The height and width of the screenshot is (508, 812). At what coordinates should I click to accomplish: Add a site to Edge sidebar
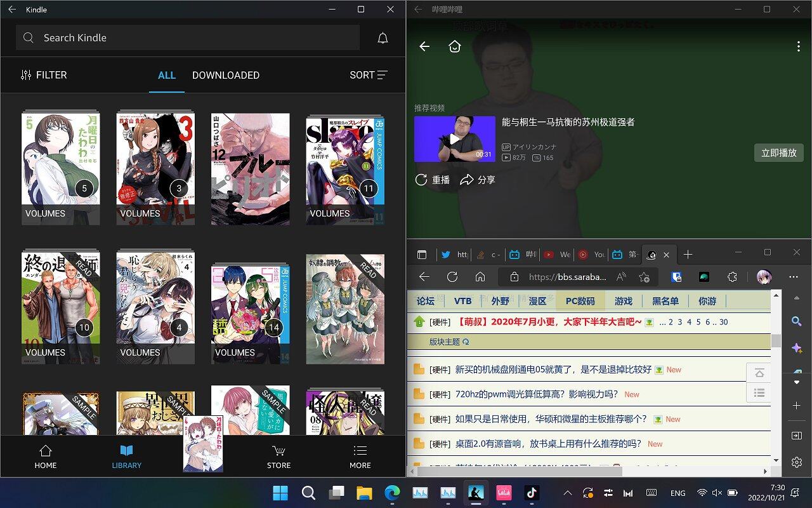pyautogui.click(x=797, y=405)
